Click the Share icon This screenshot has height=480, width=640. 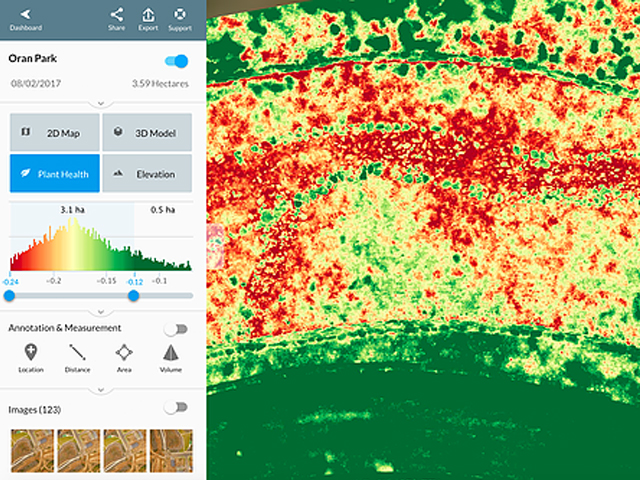tap(117, 18)
